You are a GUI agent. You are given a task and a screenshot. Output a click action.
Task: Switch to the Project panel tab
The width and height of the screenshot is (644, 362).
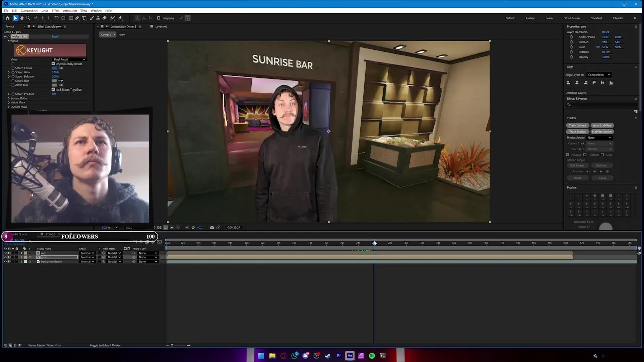[10, 26]
